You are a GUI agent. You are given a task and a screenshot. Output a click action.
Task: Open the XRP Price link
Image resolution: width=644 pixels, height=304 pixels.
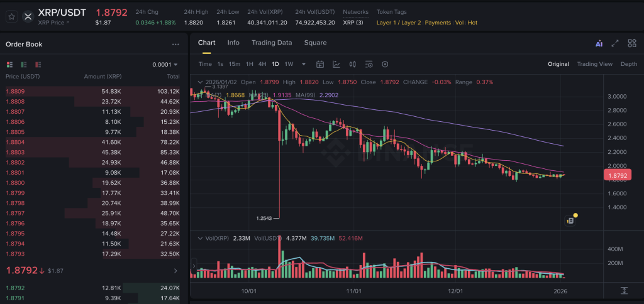[53, 23]
